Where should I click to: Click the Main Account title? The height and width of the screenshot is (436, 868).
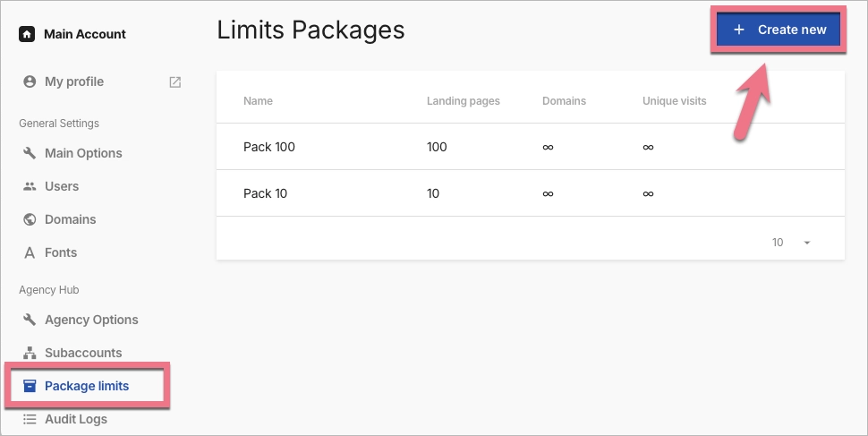pos(85,34)
